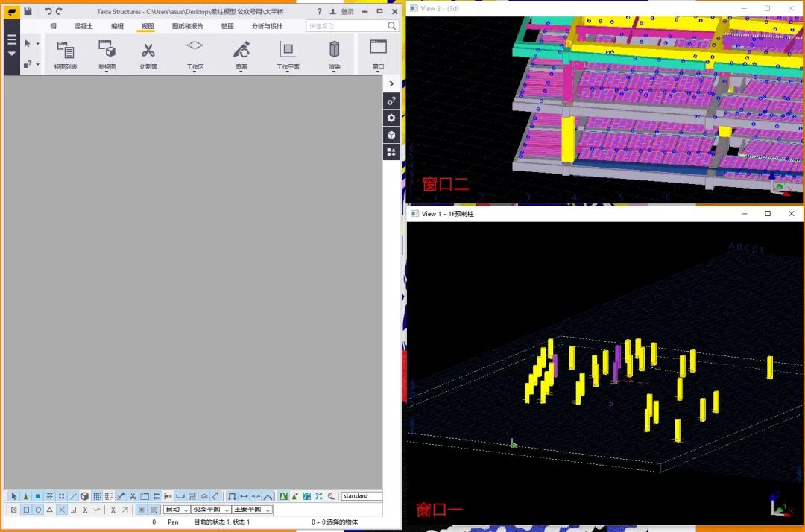
Task: Click the 工作平面 work plane icon
Action: point(287,51)
